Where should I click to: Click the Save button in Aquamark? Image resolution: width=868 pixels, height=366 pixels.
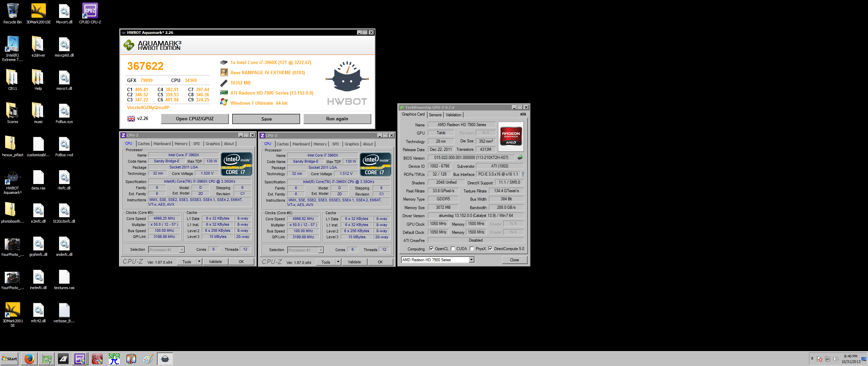(x=266, y=119)
